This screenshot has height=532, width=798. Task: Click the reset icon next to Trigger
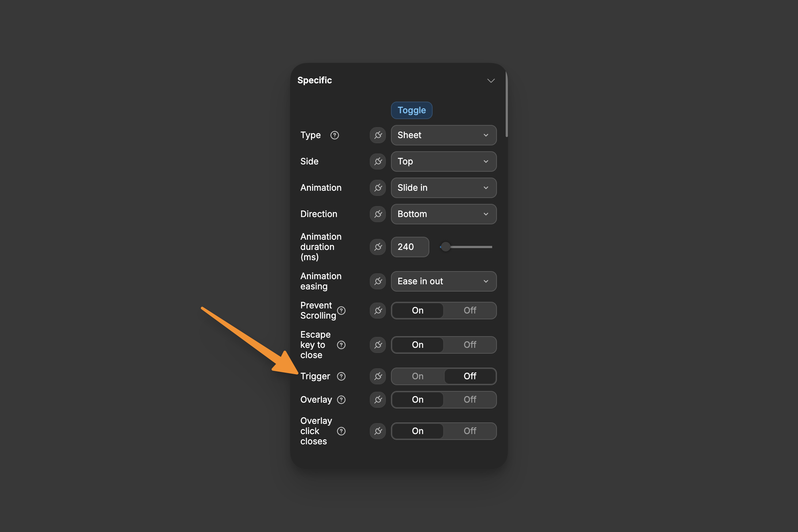378,376
